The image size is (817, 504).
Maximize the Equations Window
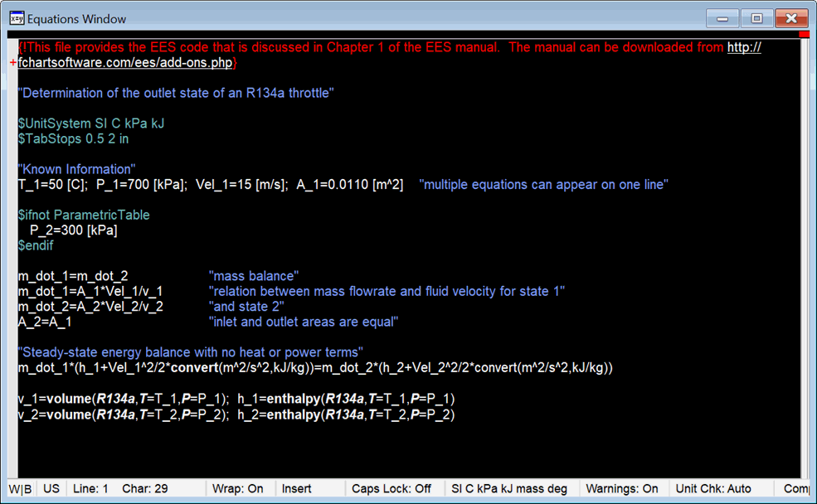756,17
